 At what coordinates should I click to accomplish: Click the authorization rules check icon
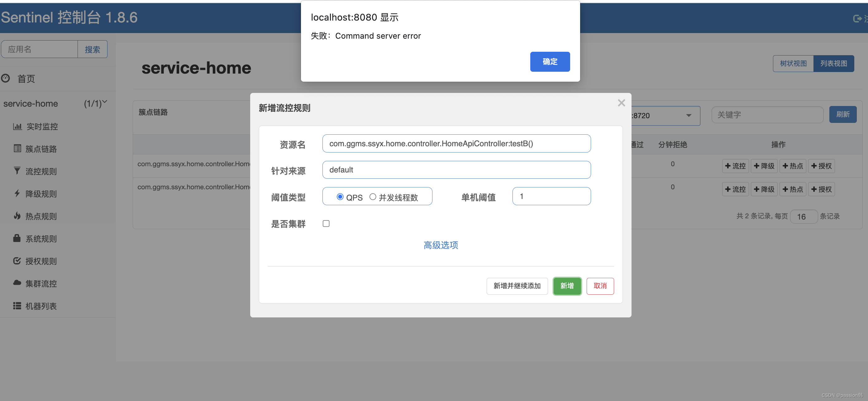tap(17, 261)
